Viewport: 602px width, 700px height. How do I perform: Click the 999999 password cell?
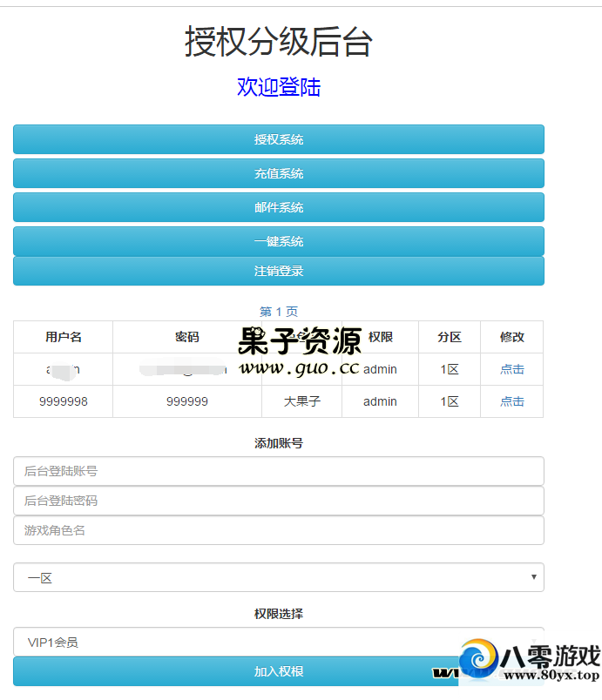click(x=187, y=401)
